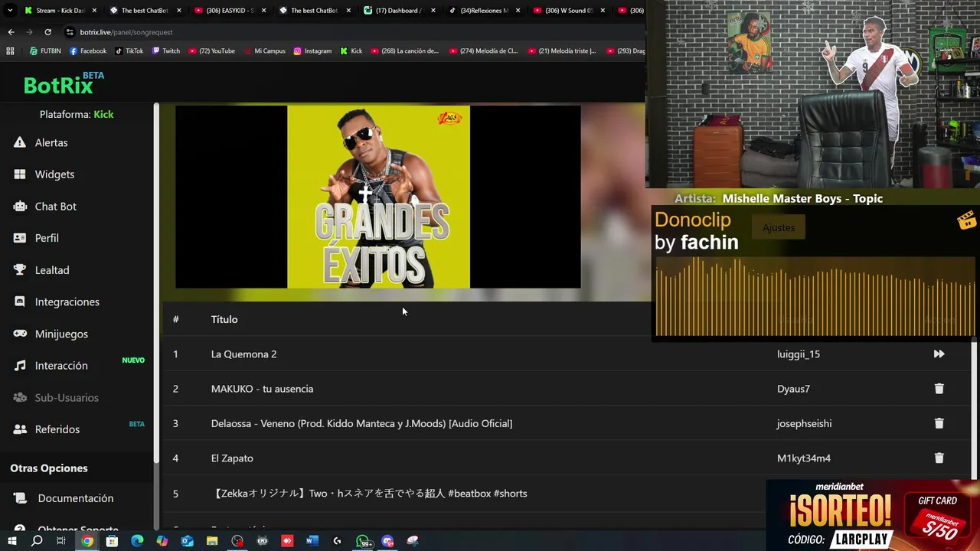
Task: Open the TikTok bookmark
Action: pos(129,51)
